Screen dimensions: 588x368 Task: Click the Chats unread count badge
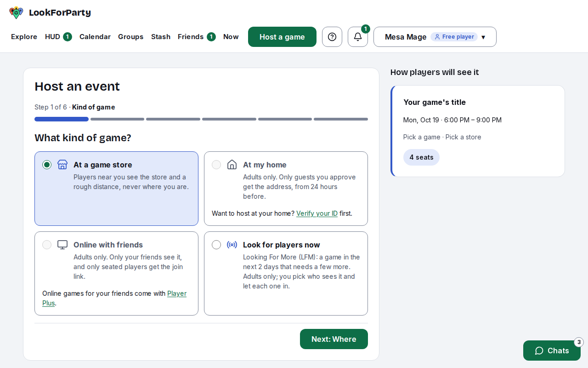(x=579, y=342)
